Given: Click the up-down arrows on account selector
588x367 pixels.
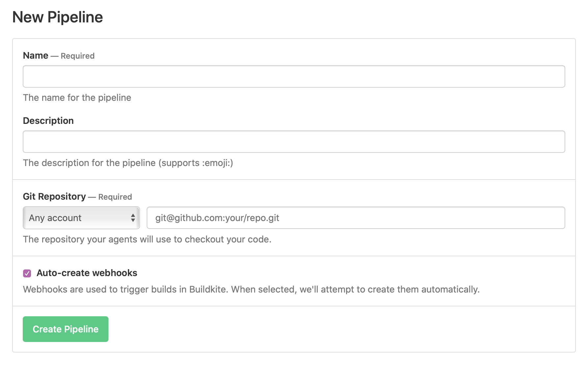Looking at the screenshot, I should pyautogui.click(x=133, y=218).
